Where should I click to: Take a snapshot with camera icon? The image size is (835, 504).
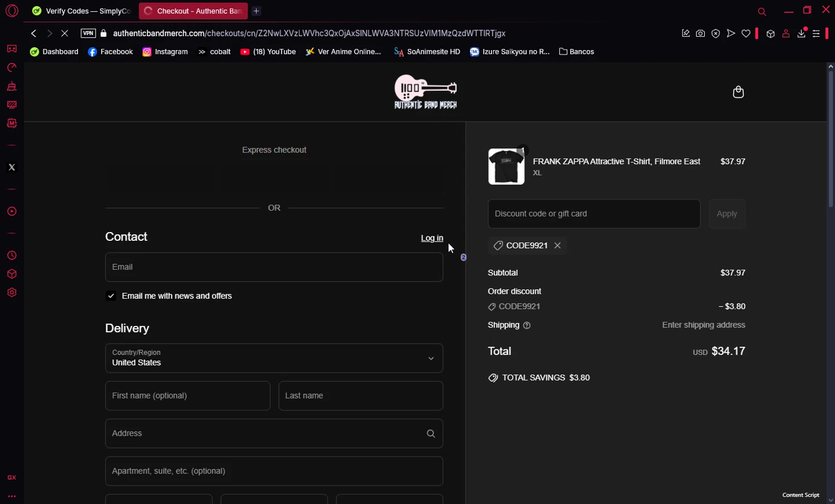[700, 33]
